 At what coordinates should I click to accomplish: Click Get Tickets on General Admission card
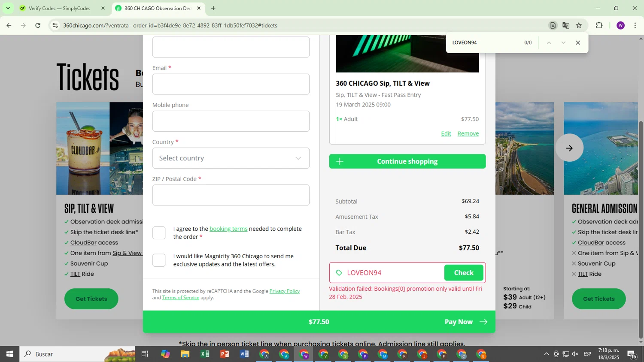click(598, 299)
